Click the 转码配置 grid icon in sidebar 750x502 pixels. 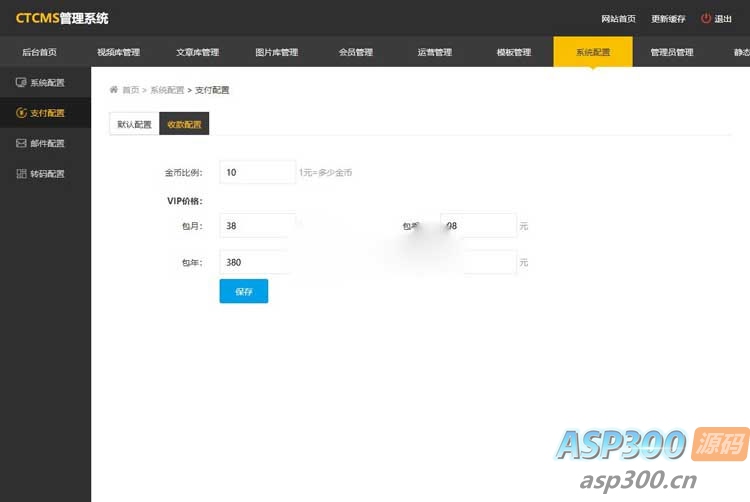[x=21, y=173]
